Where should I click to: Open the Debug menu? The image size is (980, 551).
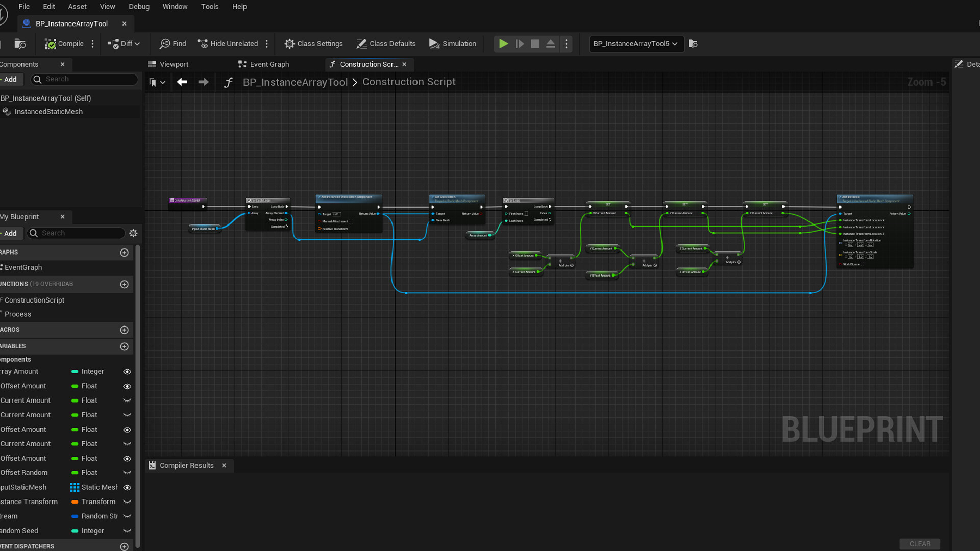139,7
